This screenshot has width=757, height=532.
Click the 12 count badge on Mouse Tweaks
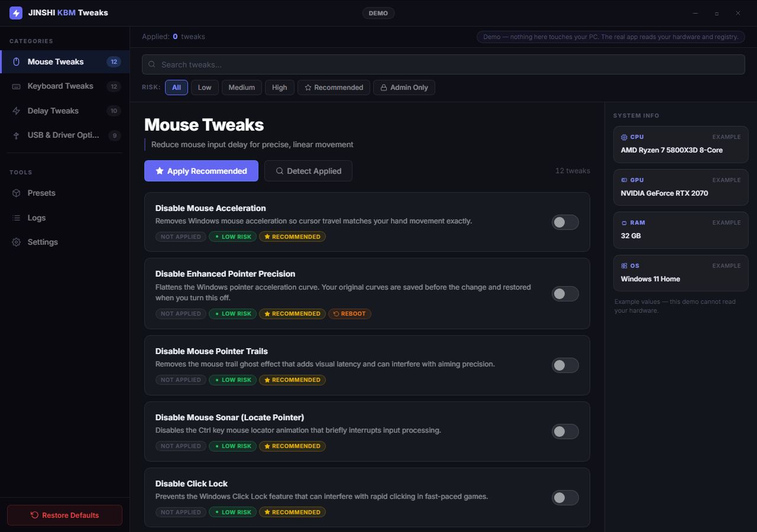(x=114, y=61)
